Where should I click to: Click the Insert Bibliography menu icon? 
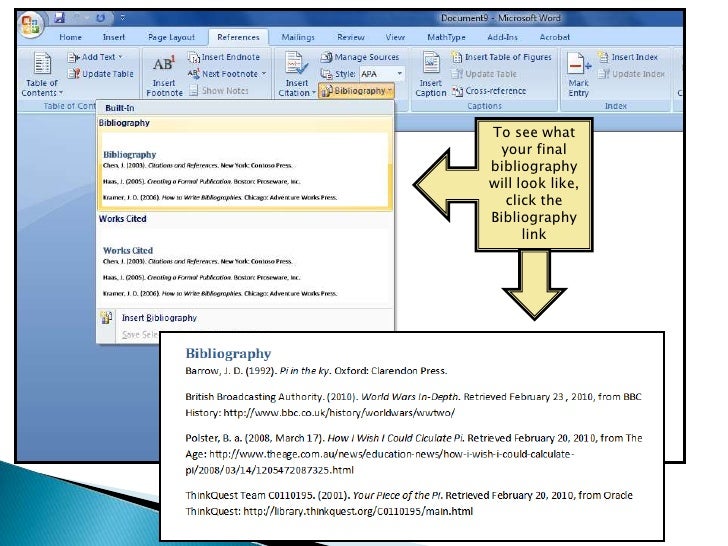pyautogui.click(x=106, y=318)
